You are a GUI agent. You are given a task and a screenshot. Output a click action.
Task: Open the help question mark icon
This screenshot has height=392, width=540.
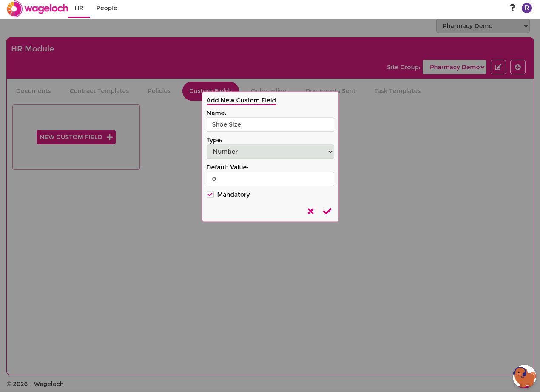tap(512, 8)
